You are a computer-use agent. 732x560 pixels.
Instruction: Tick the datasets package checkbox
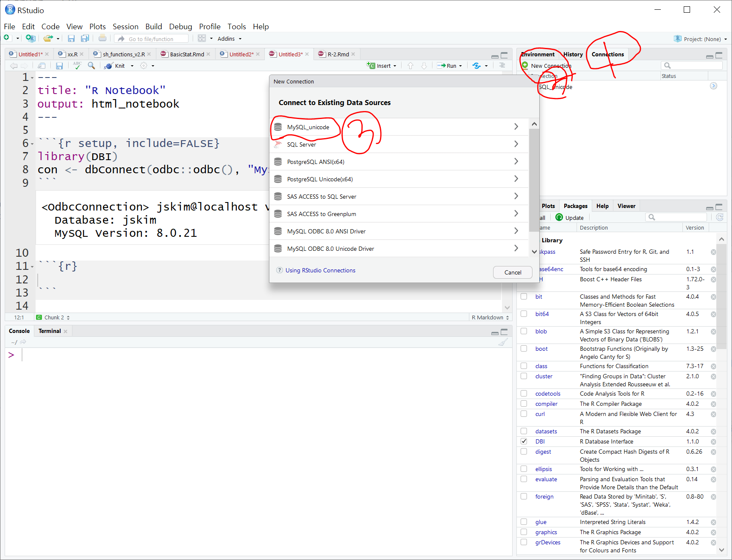[x=524, y=431]
